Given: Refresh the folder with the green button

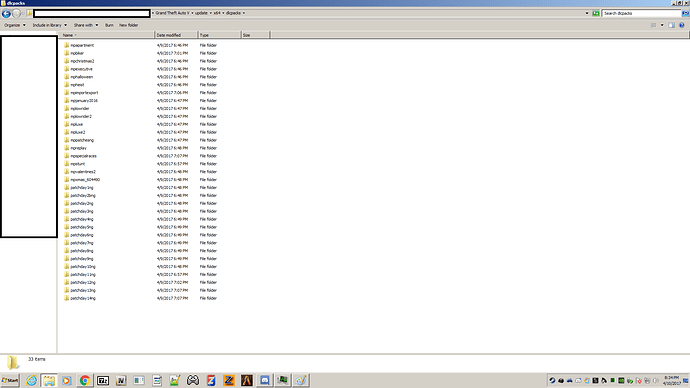Looking at the screenshot, I should click(x=596, y=13).
